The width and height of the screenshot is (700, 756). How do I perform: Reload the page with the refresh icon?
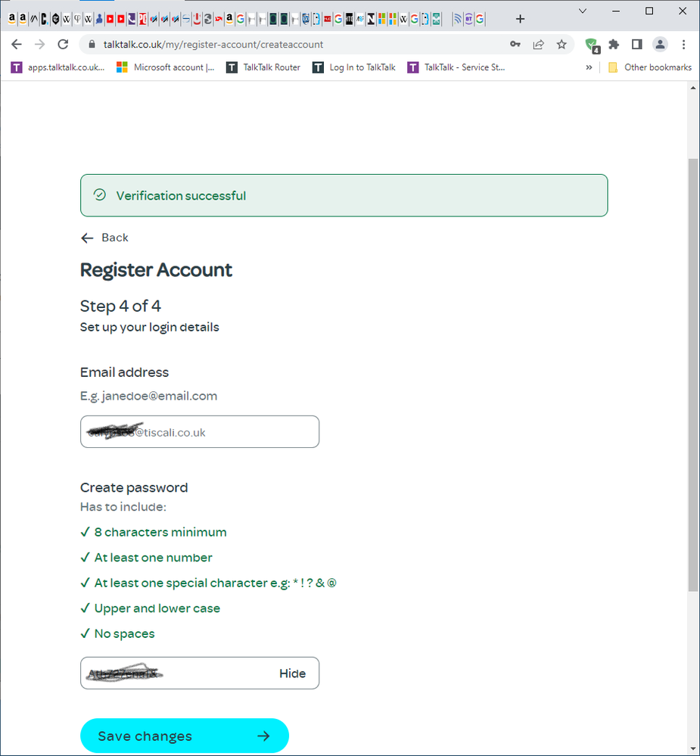pyautogui.click(x=63, y=45)
